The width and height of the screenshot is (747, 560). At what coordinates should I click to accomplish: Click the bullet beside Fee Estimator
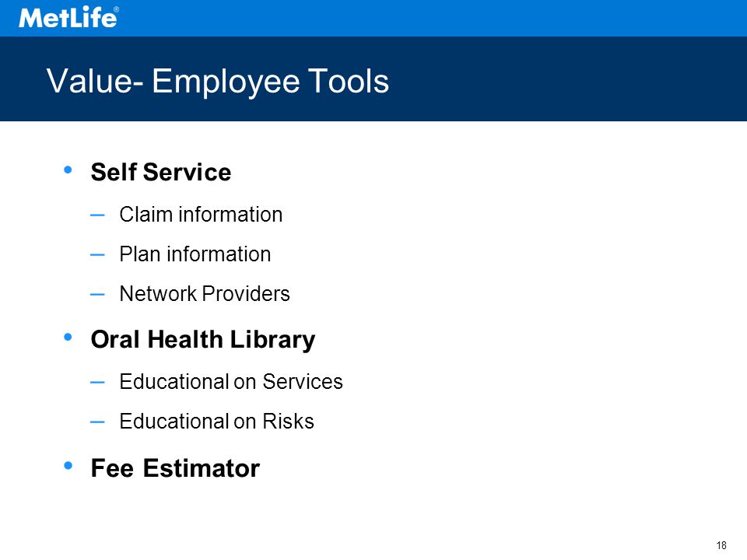point(68,465)
